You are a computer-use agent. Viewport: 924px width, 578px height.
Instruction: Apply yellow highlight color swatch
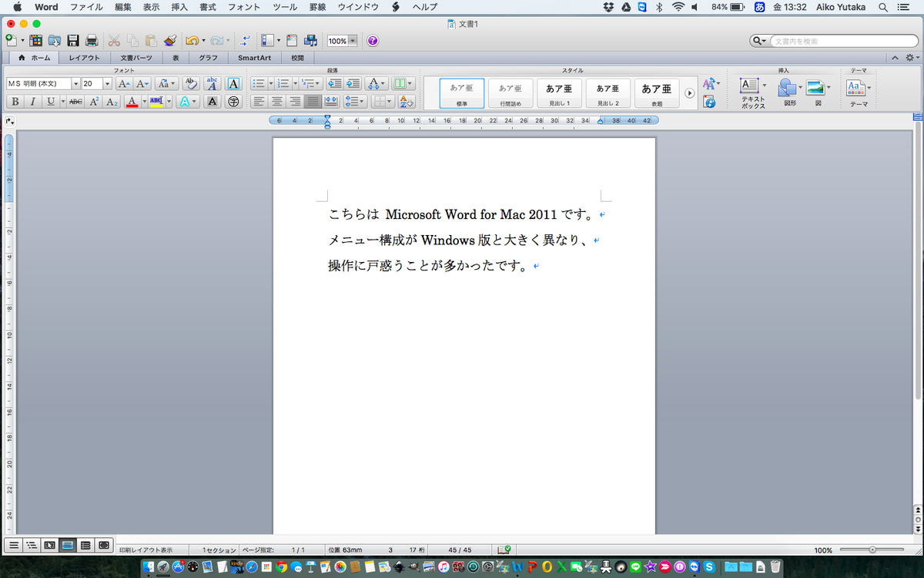[x=156, y=101]
